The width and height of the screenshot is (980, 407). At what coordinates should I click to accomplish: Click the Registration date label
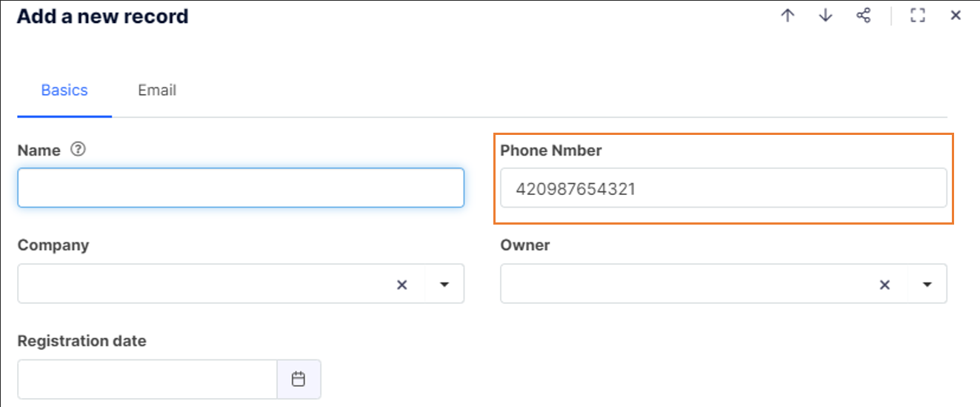tap(81, 341)
